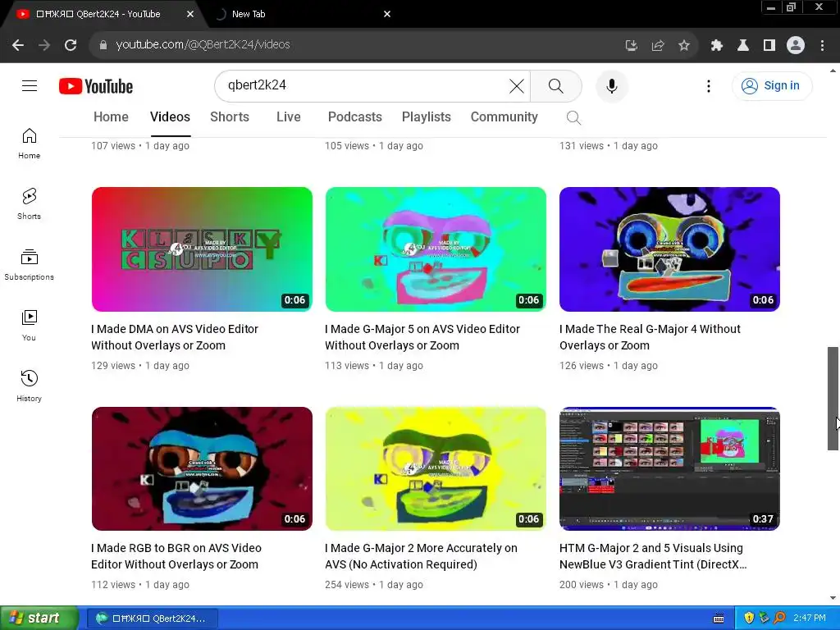Click title 'I Made G-Major 2 More Accurately'
The height and width of the screenshot is (630, 840).
[421, 556]
